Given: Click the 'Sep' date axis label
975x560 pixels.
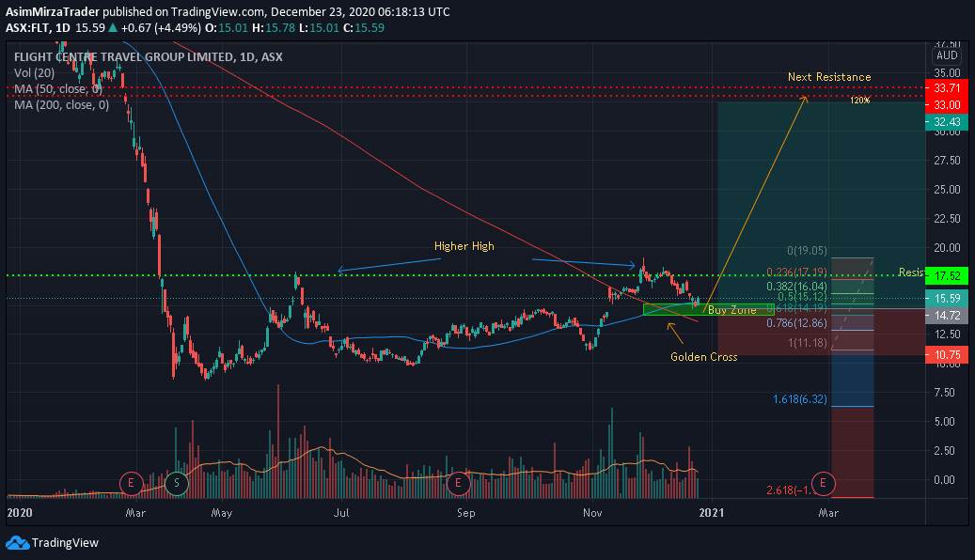Looking at the screenshot, I should 465,513.
